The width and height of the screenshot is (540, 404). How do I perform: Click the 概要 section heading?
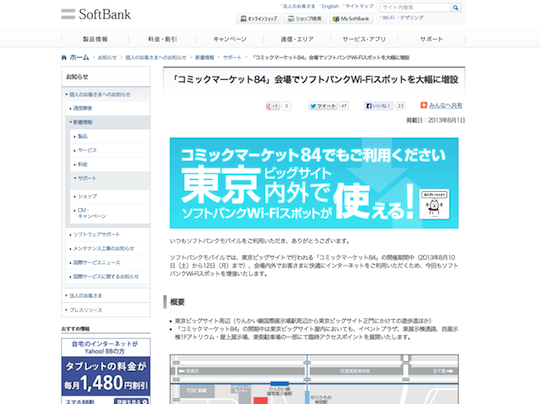point(177,302)
